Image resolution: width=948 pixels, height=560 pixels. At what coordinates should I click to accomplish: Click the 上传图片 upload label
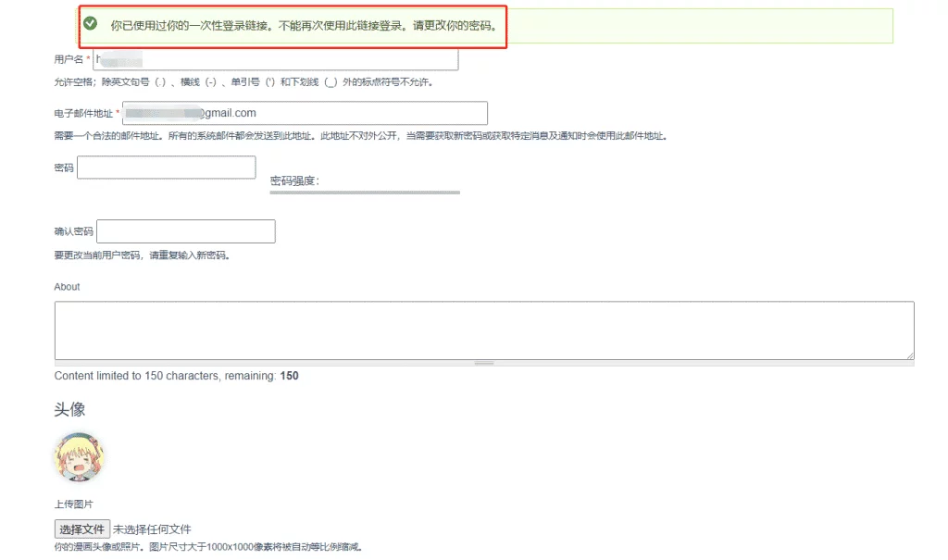[x=74, y=504]
